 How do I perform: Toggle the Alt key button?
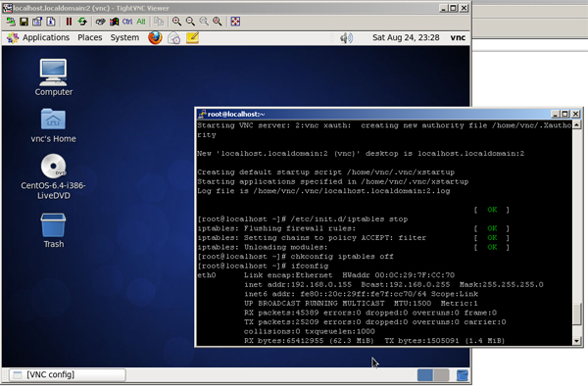(141, 22)
